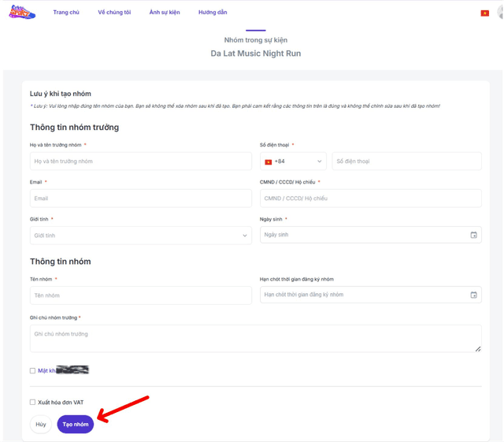
Task: Open the Ngày sinh calendar icon
Action: (473, 235)
